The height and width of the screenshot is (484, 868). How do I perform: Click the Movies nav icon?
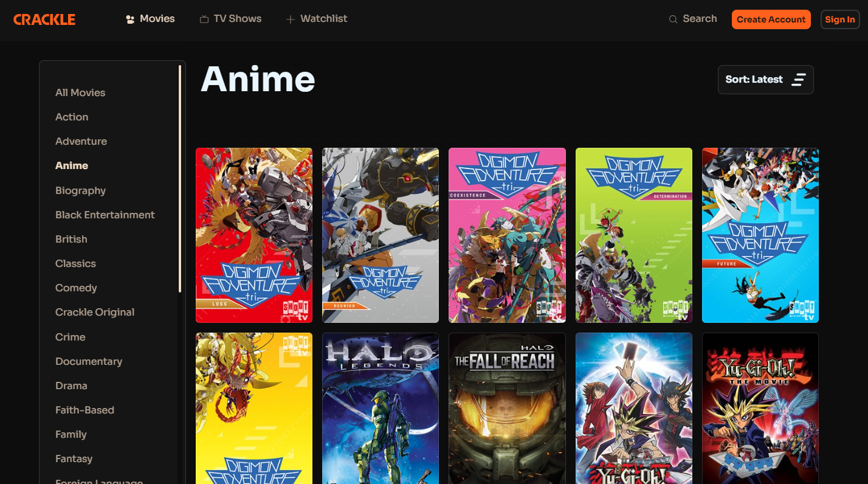click(x=130, y=19)
